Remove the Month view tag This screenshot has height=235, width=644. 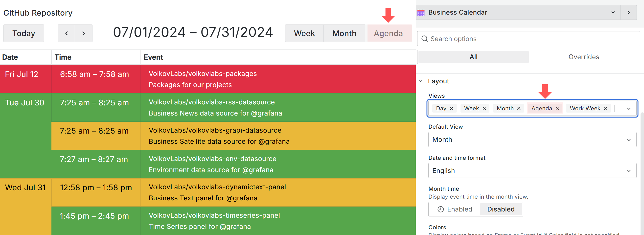519,108
